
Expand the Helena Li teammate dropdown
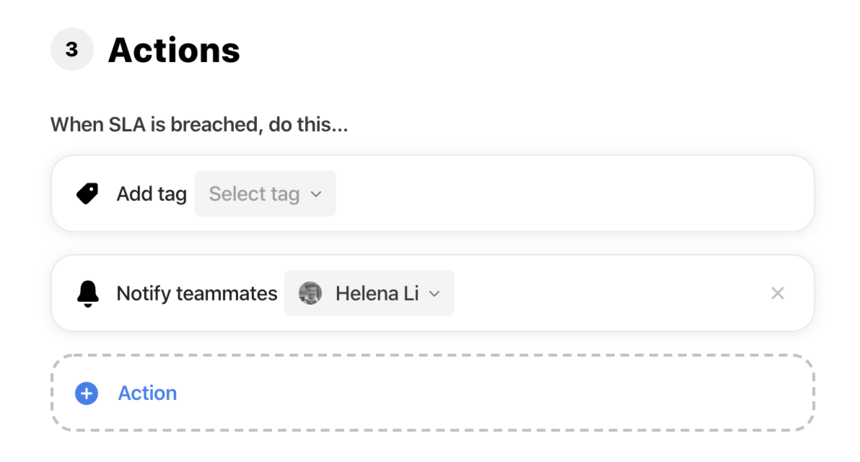click(369, 293)
